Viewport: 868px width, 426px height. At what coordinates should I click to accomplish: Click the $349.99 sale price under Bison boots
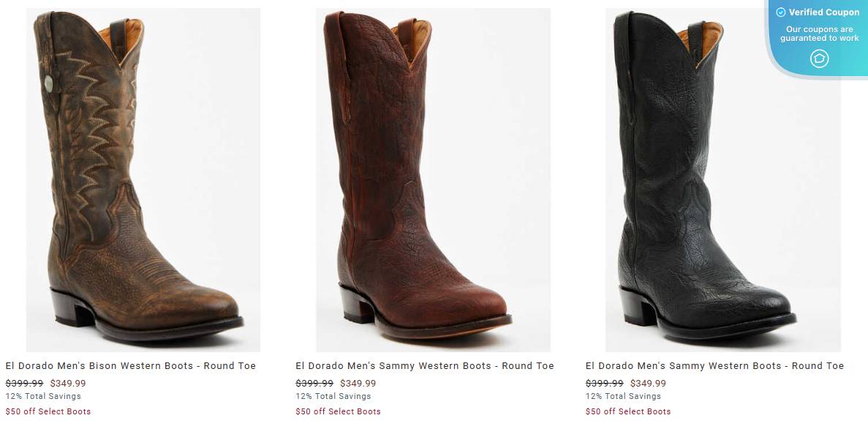(69, 382)
